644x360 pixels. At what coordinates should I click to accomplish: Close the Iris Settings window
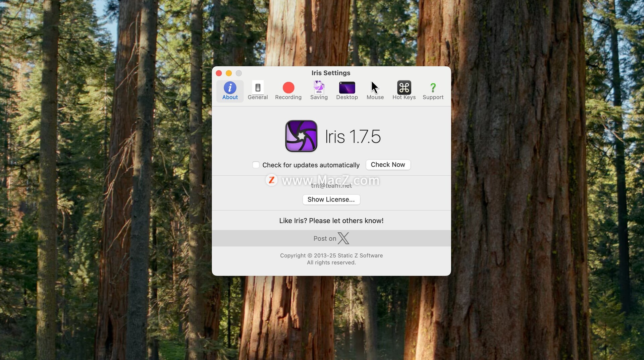point(219,73)
